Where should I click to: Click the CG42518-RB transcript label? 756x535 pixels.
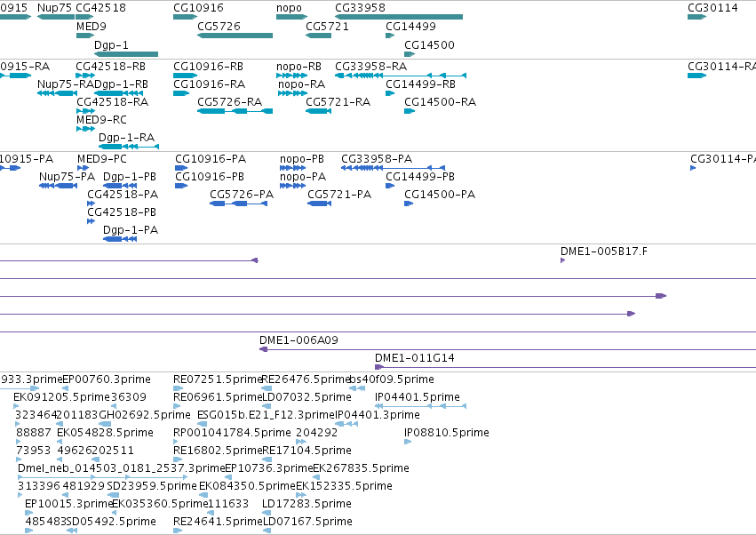(110, 66)
